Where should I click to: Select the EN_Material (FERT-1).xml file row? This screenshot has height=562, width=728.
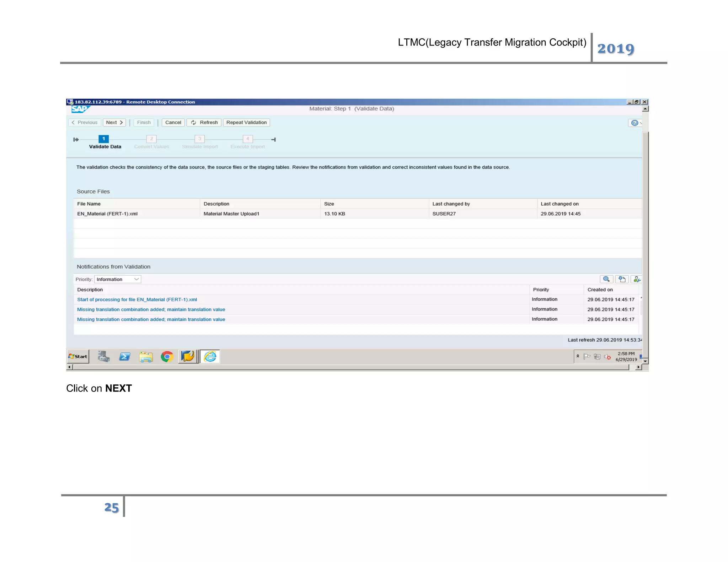pos(107,214)
